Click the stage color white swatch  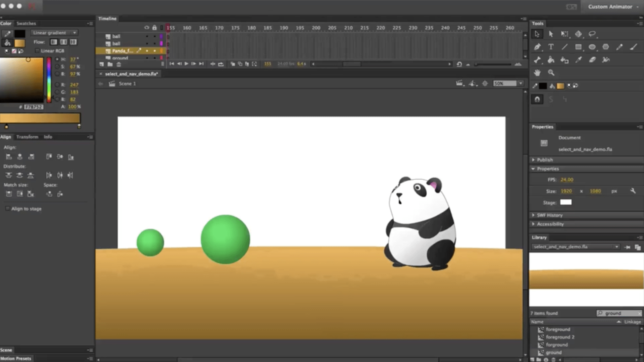pyautogui.click(x=566, y=202)
